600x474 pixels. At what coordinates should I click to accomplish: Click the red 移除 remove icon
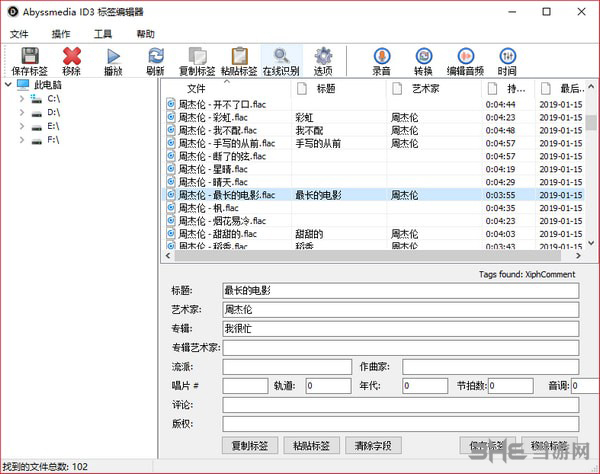[x=72, y=56]
